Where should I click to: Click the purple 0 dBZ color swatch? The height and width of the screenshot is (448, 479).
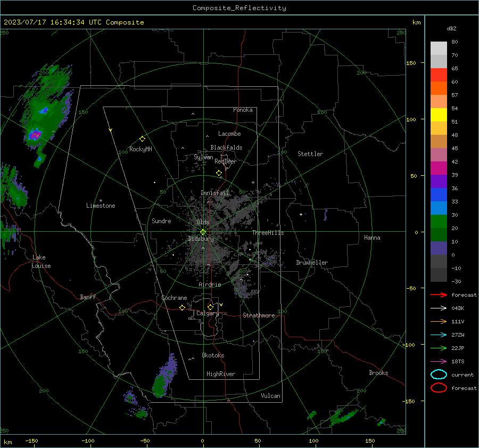tap(439, 248)
